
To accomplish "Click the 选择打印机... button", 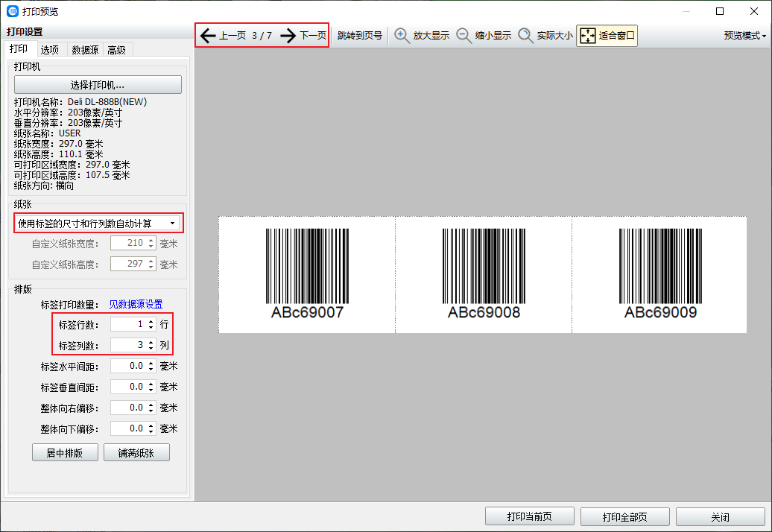I will point(98,85).
